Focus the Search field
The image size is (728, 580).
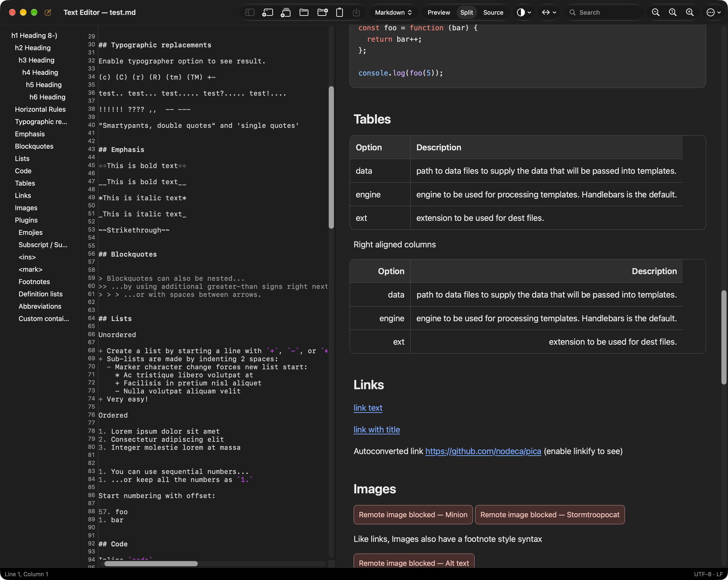pos(604,13)
